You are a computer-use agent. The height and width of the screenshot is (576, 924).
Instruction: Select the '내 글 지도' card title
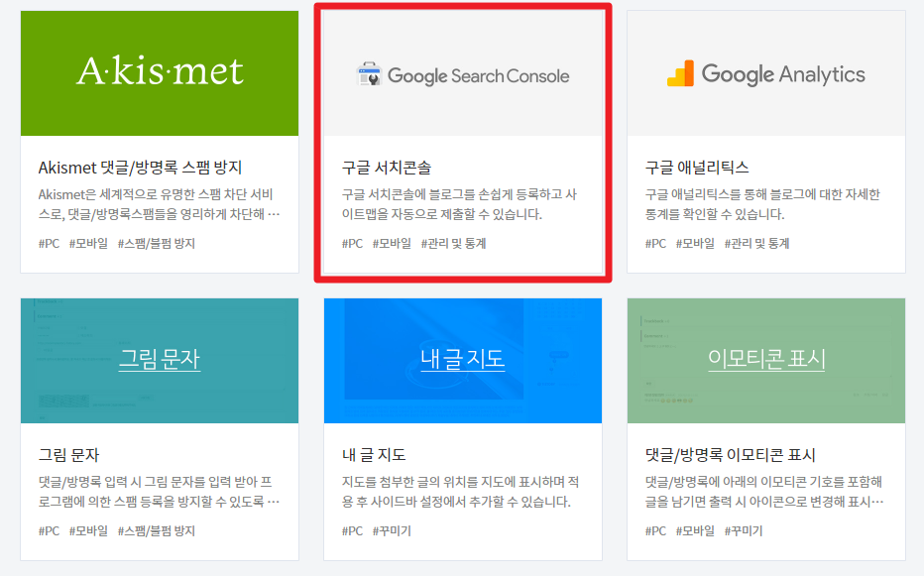coord(374,455)
